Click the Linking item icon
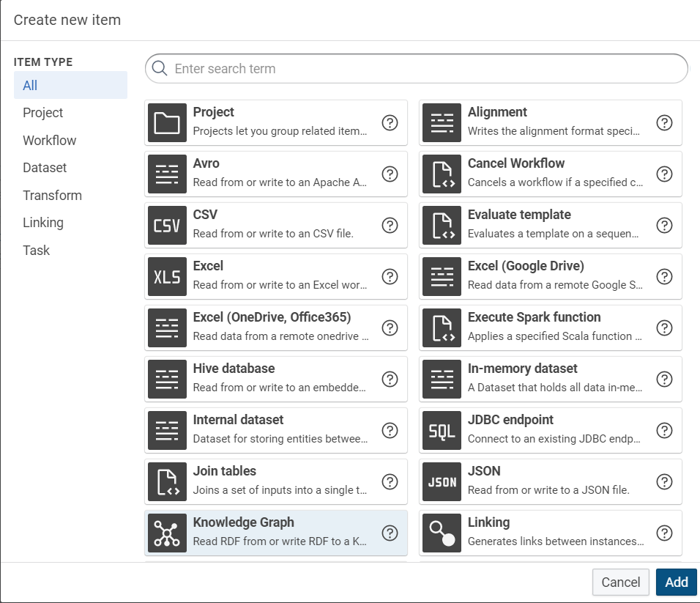 point(442,533)
